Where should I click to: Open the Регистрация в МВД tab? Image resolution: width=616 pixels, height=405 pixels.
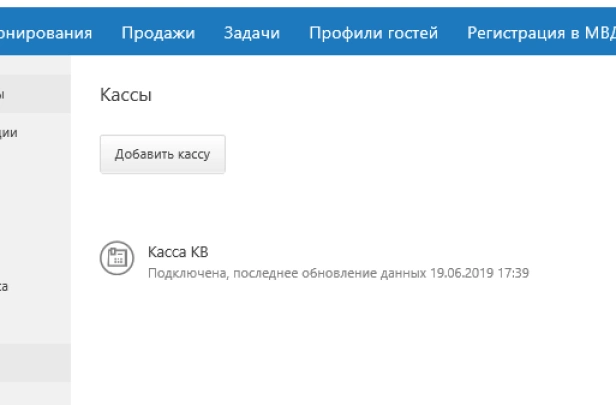(x=540, y=33)
